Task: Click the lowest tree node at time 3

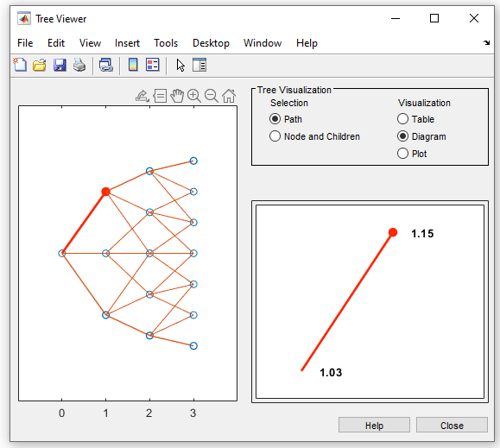Action: [x=193, y=346]
